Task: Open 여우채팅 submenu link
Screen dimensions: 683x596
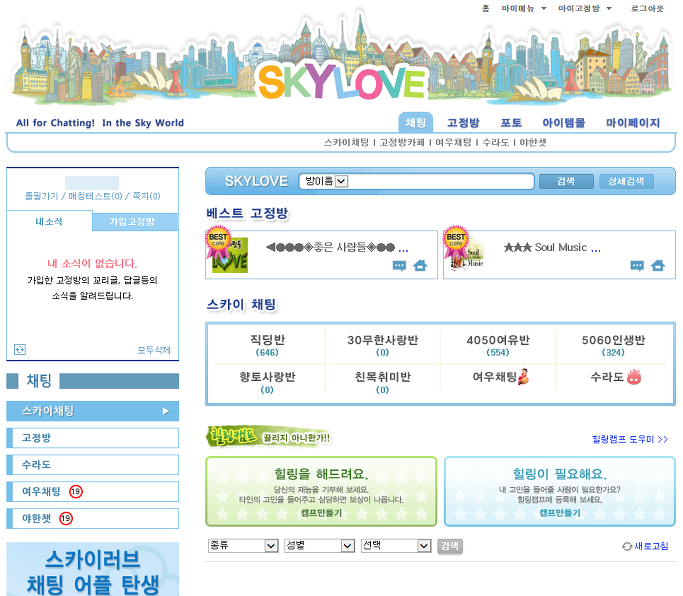Action: click(x=453, y=142)
